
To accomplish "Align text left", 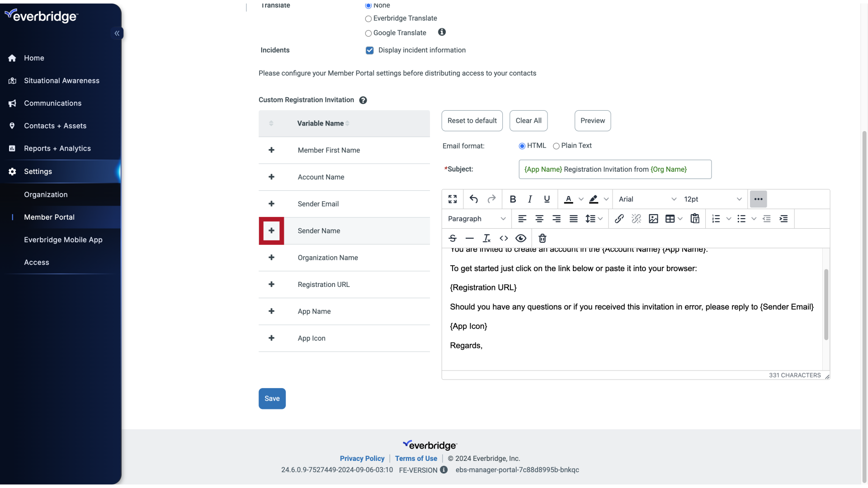I will point(522,219).
